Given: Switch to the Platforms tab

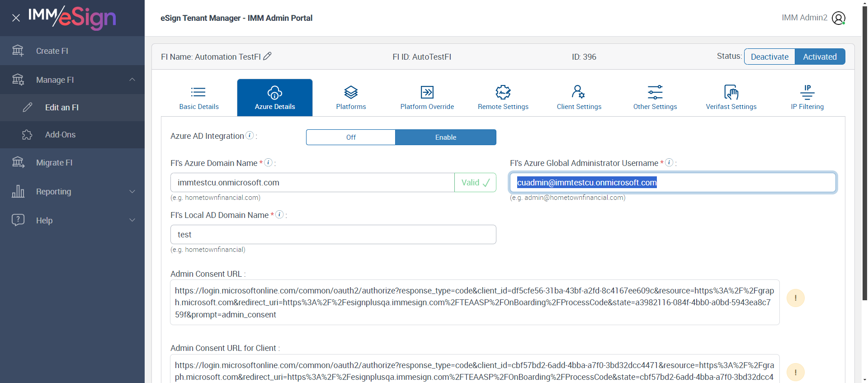Looking at the screenshot, I should (351, 98).
